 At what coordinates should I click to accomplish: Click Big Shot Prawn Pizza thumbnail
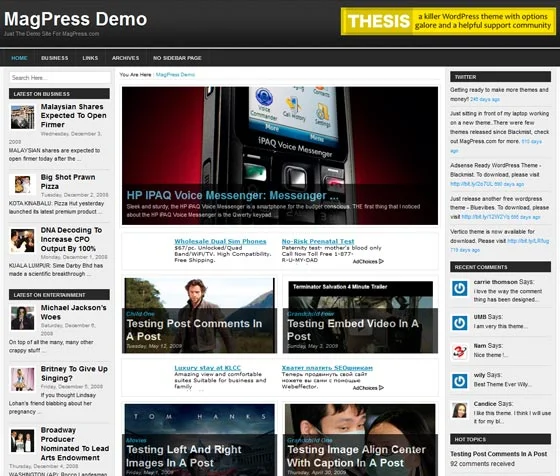22,184
